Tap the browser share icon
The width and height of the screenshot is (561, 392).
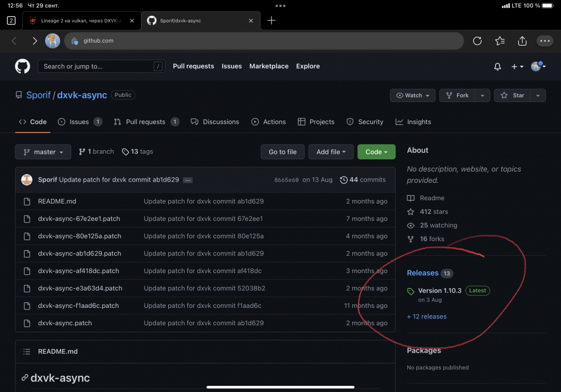pyautogui.click(x=522, y=41)
